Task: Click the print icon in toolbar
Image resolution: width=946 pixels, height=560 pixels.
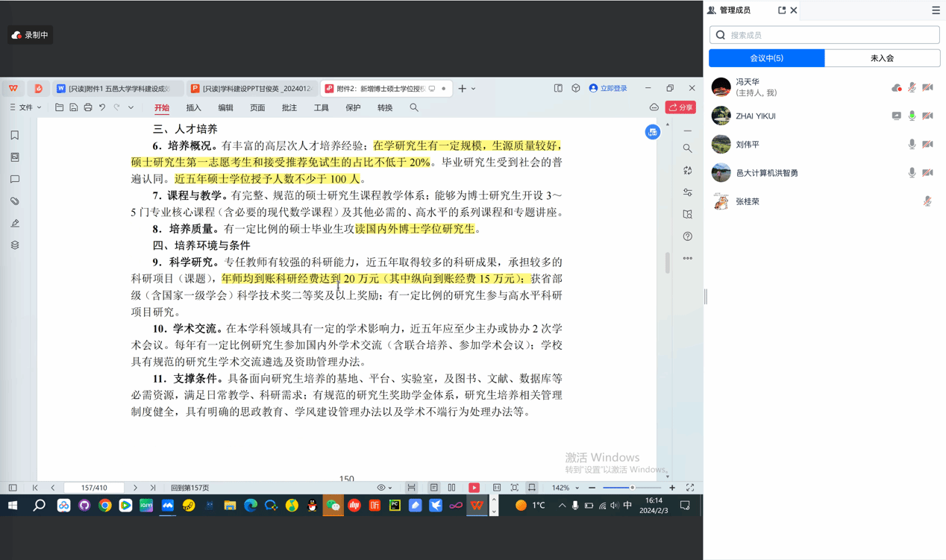Action: [88, 107]
